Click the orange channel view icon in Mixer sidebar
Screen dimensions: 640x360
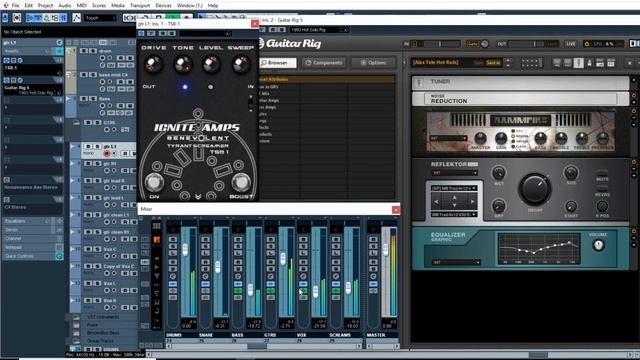pyautogui.click(x=157, y=240)
